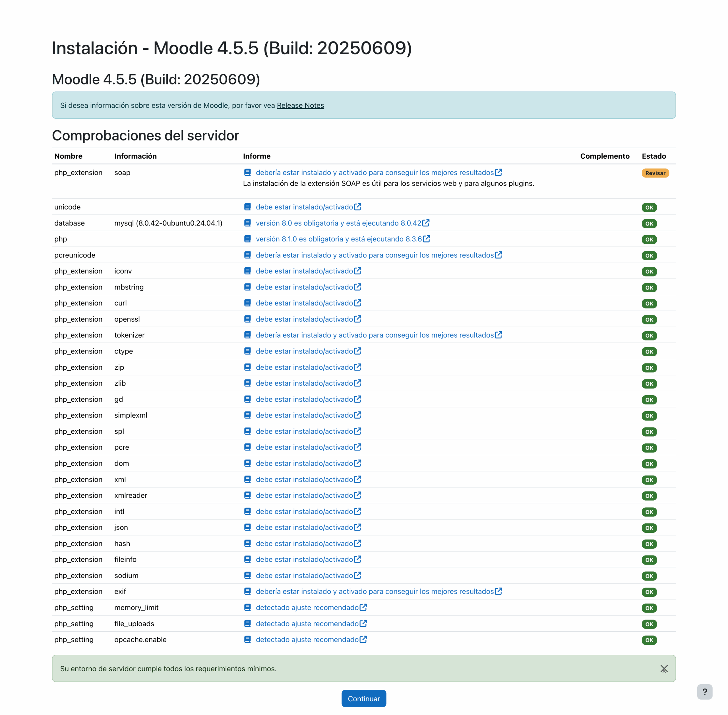Click the book icon in the hash row
Screen dimensions: 728x715
(247, 544)
